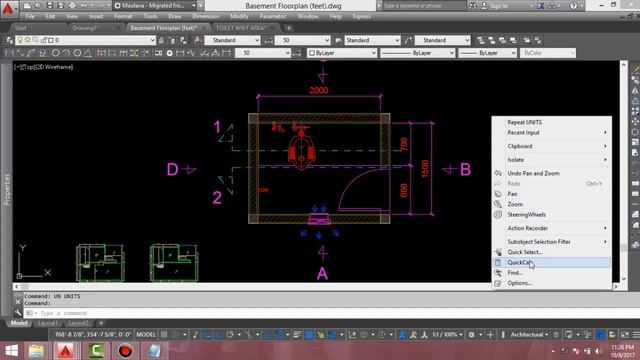Expand the Properties palette side bar
The height and width of the screenshot is (360, 640).
point(7,190)
